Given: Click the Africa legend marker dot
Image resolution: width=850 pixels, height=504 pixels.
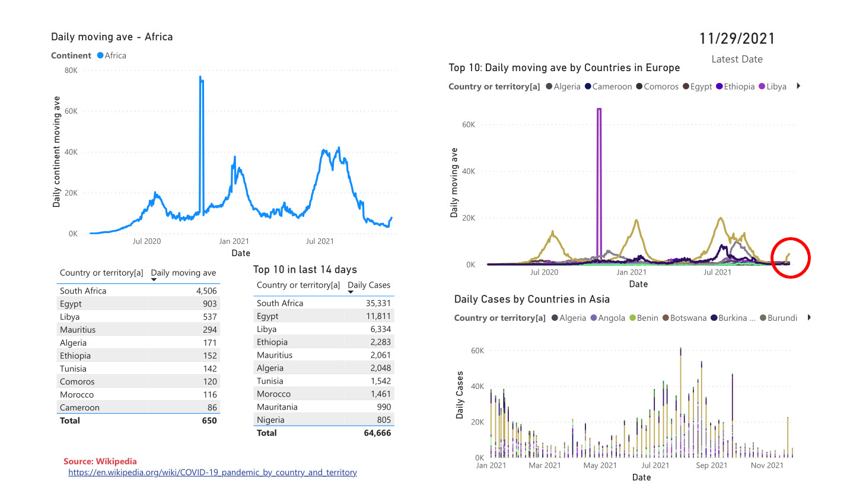Looking at the screenshot, I should pos(100,56).
